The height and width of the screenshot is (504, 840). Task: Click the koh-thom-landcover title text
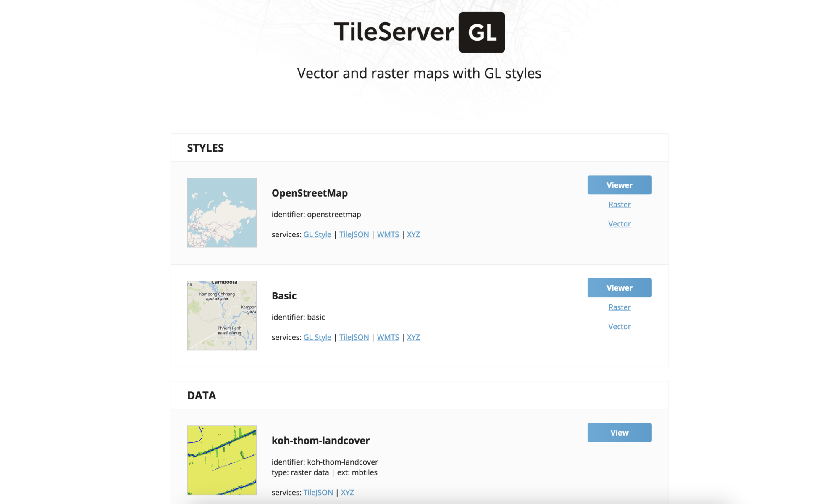point(320,441)
